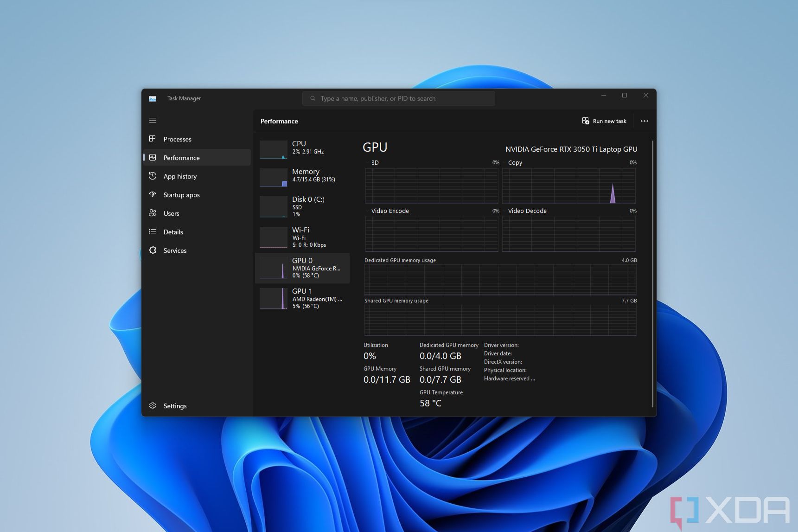Screen dimensions: 798x532
Task: Focus the search box for name or PID
Action: tap(399, 98)
